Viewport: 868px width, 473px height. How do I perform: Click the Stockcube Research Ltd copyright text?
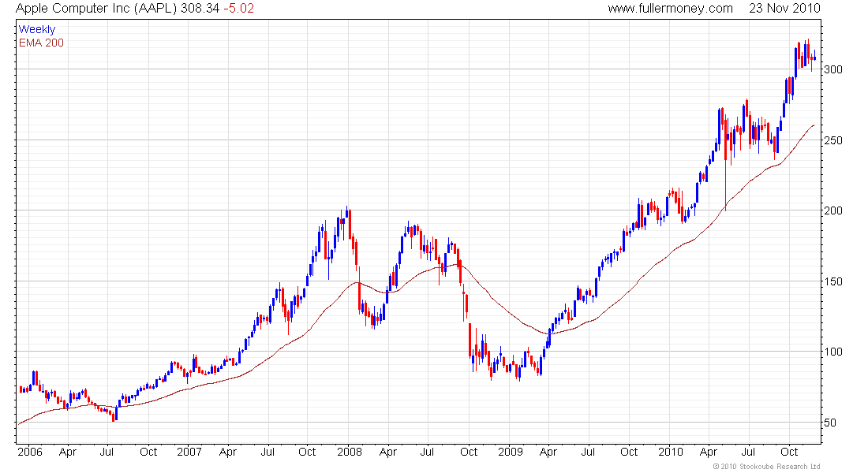tap(766, 467)
